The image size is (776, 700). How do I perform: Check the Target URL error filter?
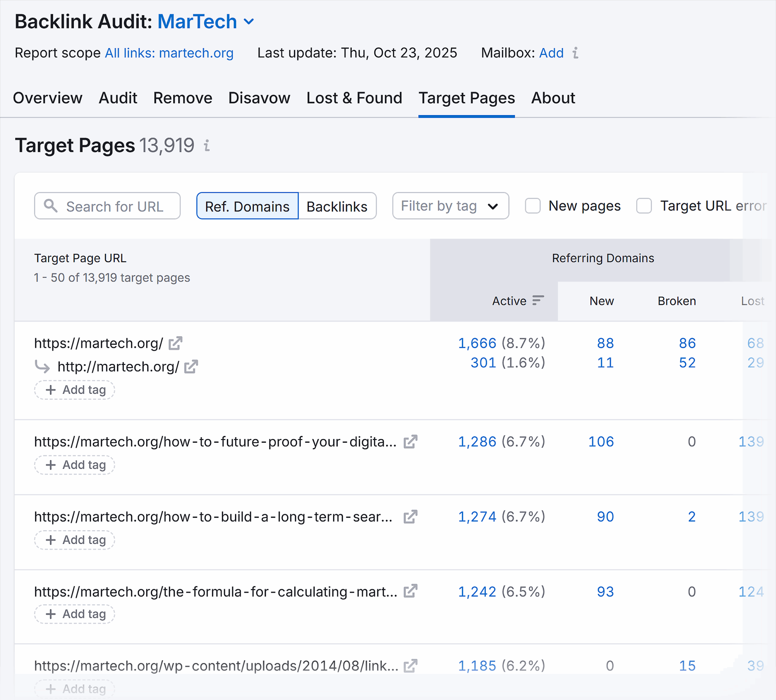(644, 206)
